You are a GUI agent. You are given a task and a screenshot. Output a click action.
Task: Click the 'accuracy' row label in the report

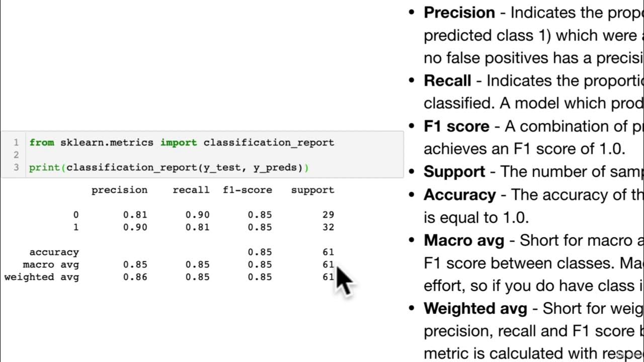[x=54, y=252]
